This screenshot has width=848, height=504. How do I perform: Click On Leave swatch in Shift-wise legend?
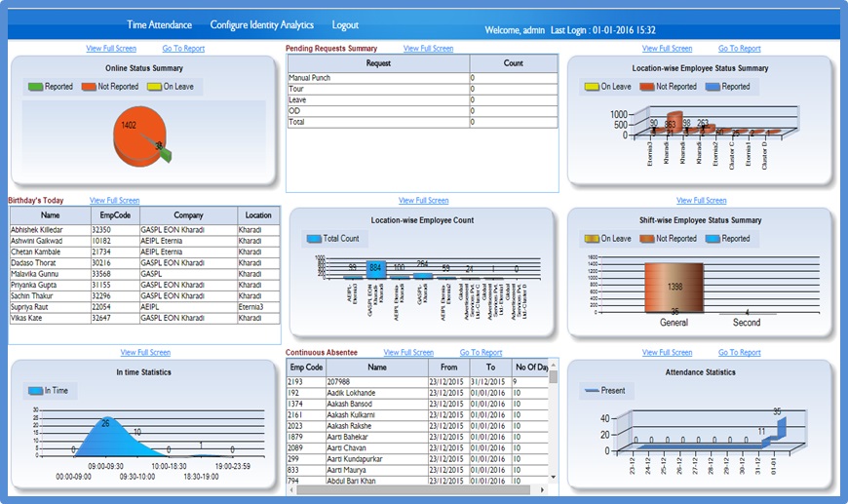[x=592, y=239]
